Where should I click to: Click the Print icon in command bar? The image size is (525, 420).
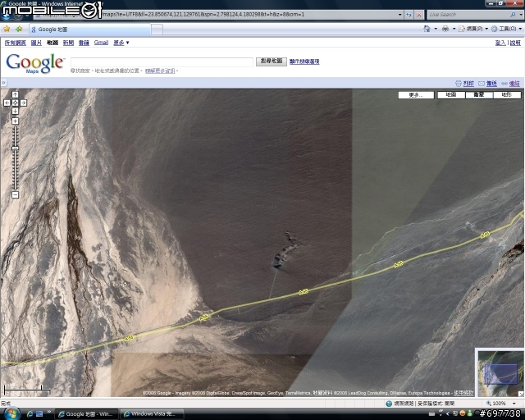[x=445, y=29]
